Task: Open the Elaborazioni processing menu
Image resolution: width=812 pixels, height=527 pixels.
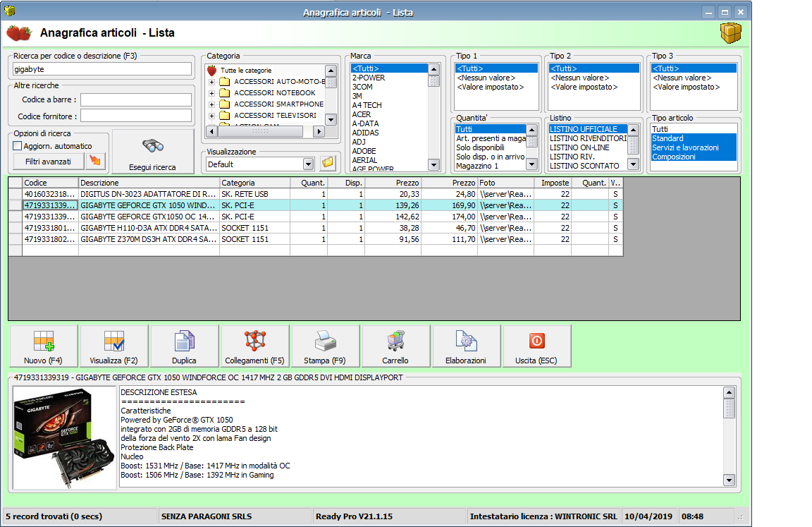Action: (466, 346)
